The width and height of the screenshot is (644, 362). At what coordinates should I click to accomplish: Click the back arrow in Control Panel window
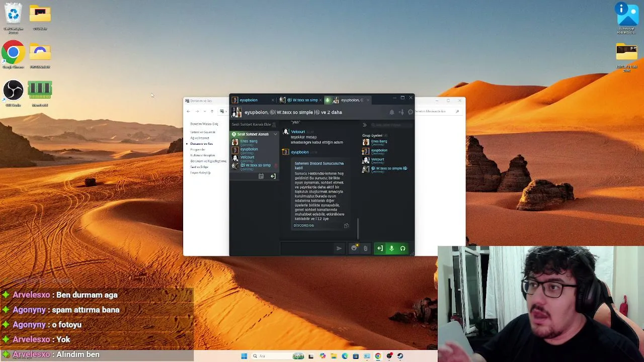click(x=188, y=111)
